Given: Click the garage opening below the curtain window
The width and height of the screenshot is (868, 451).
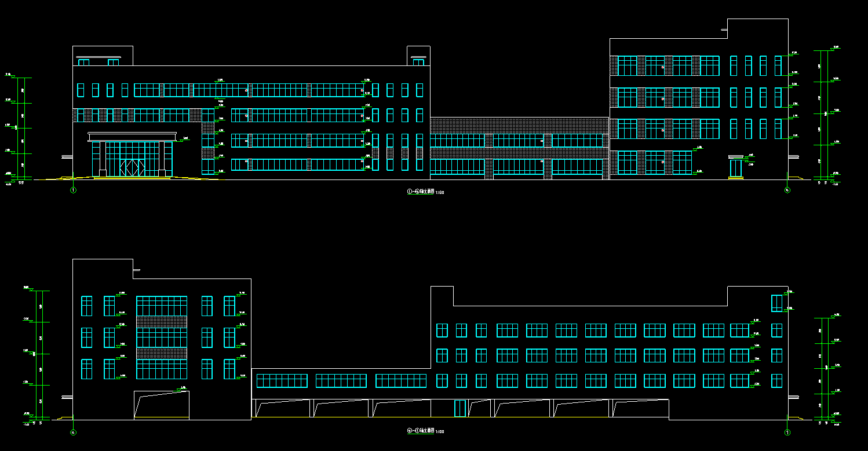Looking at the screenshot, I should 162,405.
